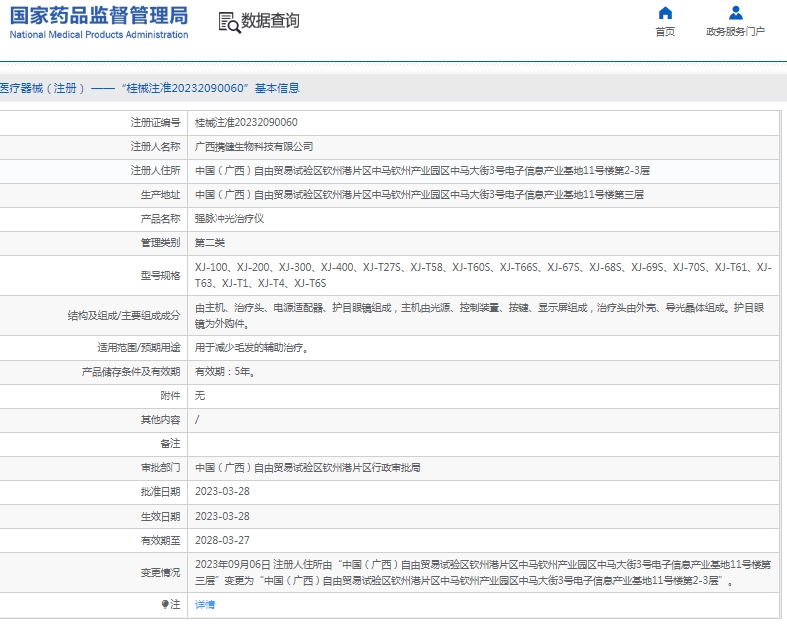Click the 基本信息 page title bar
The image size is (787, 627).
point(394,88)
